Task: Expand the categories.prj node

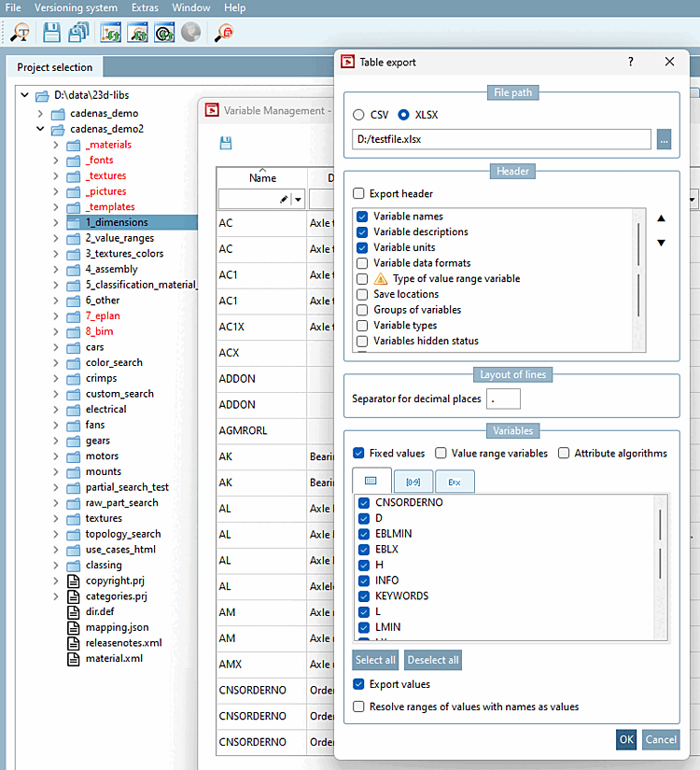Action: pyautogui.click(x=55, y=596)
